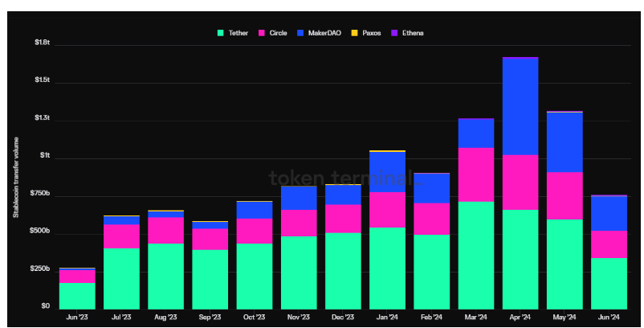This screenshot has height=328, width=644.
Task: Click the Nov '23 x-axis label
Action: (x=299, y=317)
